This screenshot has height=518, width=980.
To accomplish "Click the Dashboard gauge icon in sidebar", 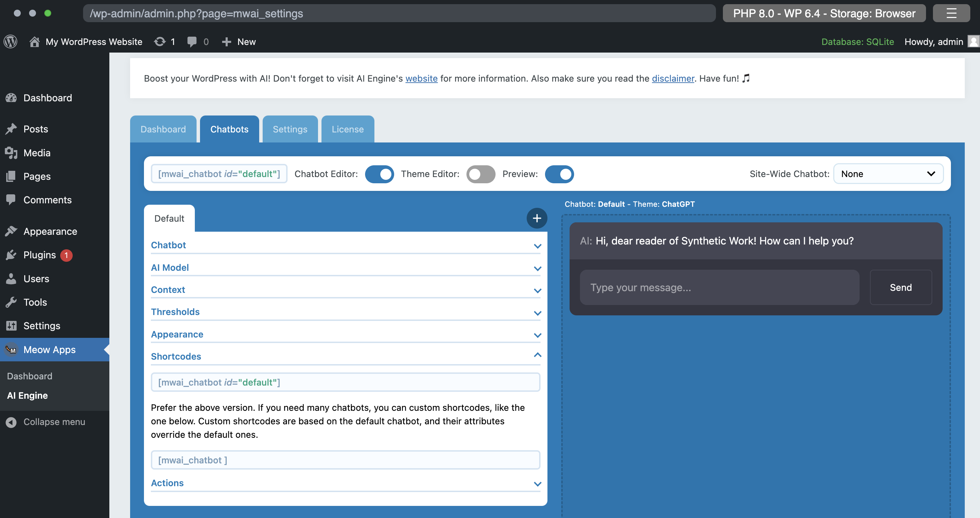I will coord(11,98).
